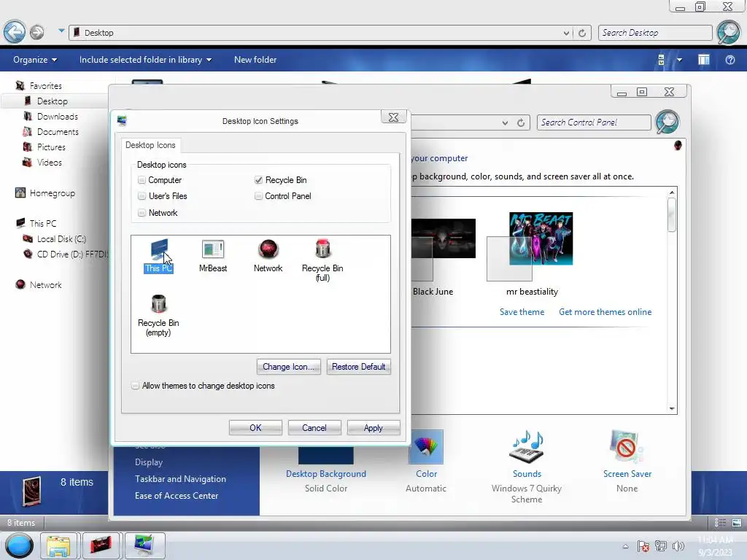
Task: Select the Recycle Bin (empty) icon
Action: tap(158, 315)
